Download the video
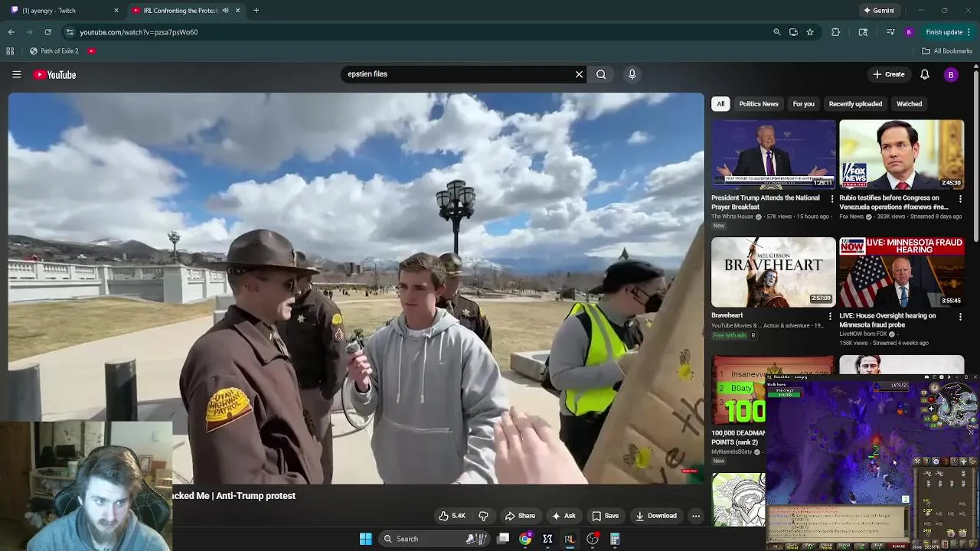 pyautogui.click(x=656, y=516)
